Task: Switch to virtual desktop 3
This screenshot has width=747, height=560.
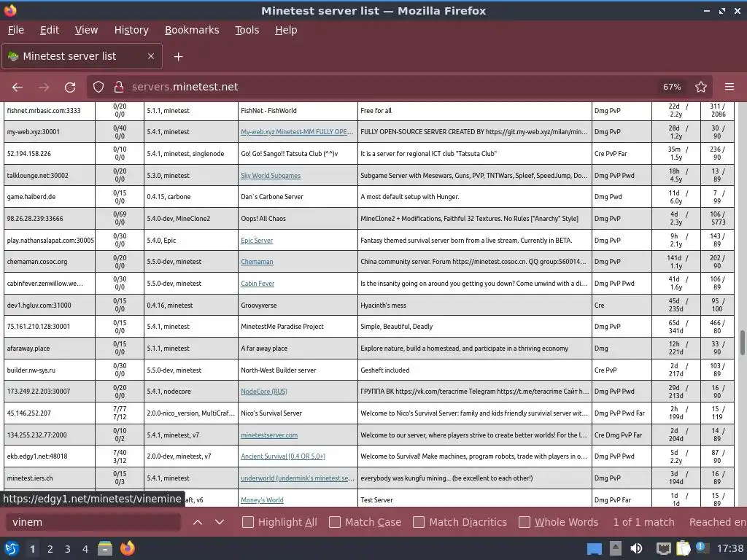Action: (68, 549)
